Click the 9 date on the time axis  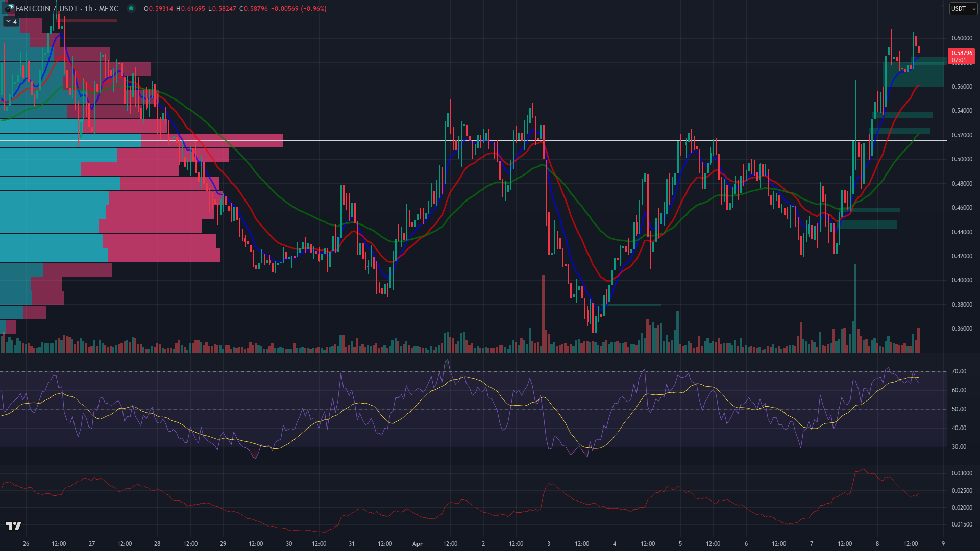tap(943, 544)
